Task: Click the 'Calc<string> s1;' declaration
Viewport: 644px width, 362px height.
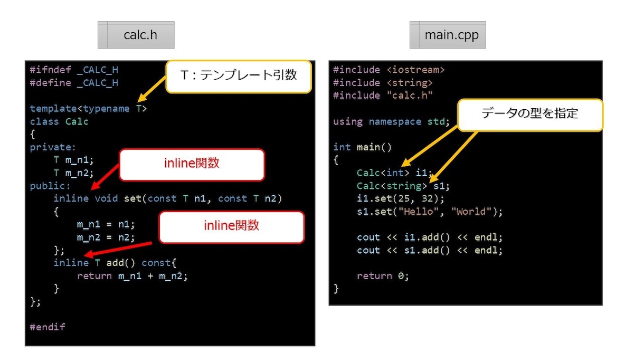Action: tap(403, 186)
